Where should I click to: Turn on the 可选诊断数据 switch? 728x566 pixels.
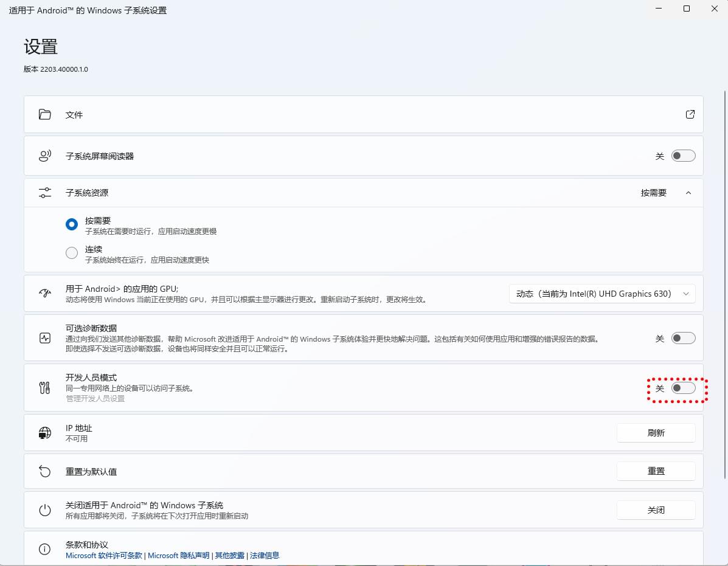click(x=682, y=339)
